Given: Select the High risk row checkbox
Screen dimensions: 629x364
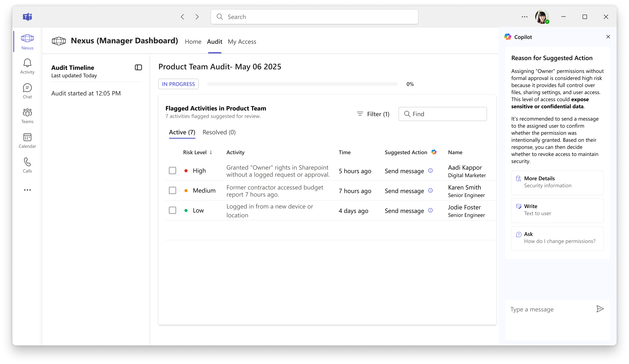Looking at the screenshot, I should tap(173, 171).
